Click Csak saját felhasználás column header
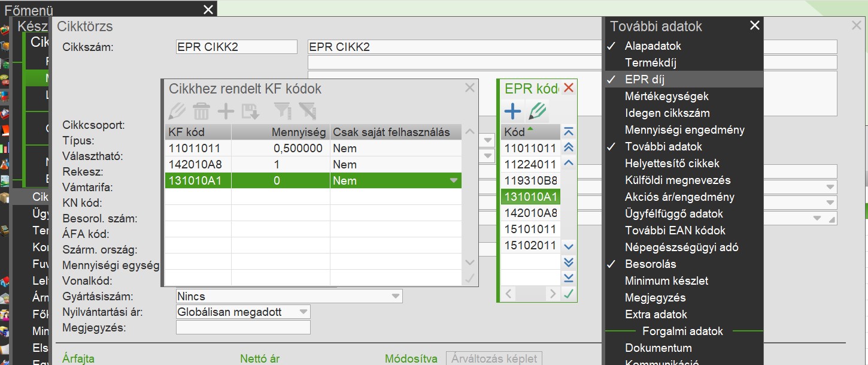Viewport: 868px width, 365px height. pyautogui.click(x=396, y=132)
